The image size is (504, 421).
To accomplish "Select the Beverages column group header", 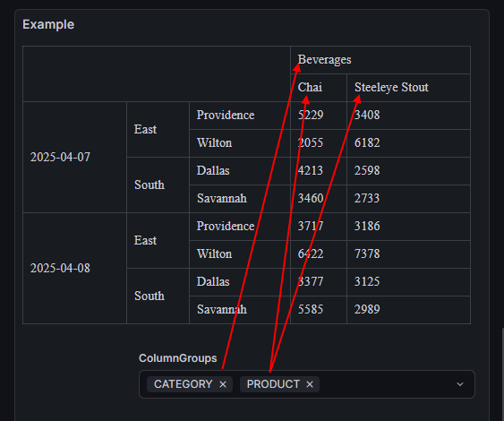I will click(x=380, y=60).
